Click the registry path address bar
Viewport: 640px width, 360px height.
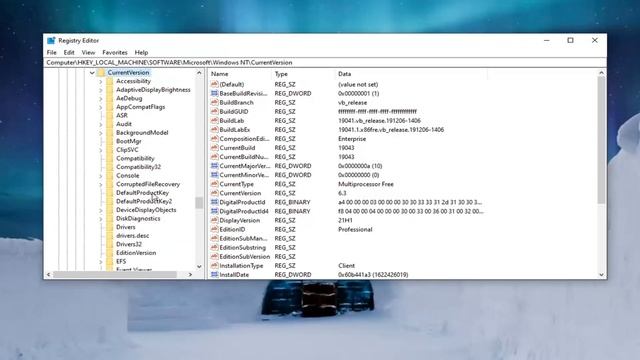tap(325, 62)
